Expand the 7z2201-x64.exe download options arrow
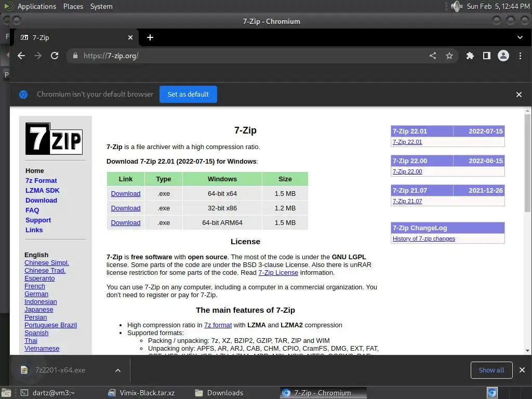Screen dimensions: 532x399 (118, 370)
